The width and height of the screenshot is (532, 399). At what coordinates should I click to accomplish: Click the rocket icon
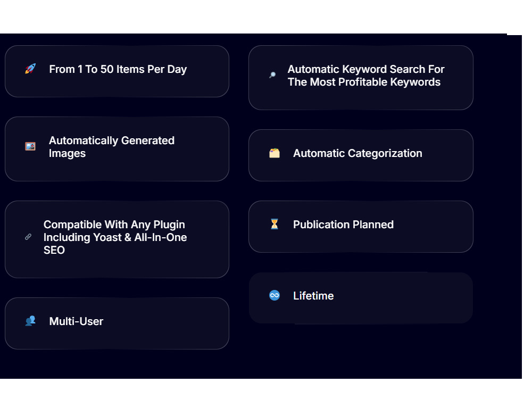click(x=30, y=69)
